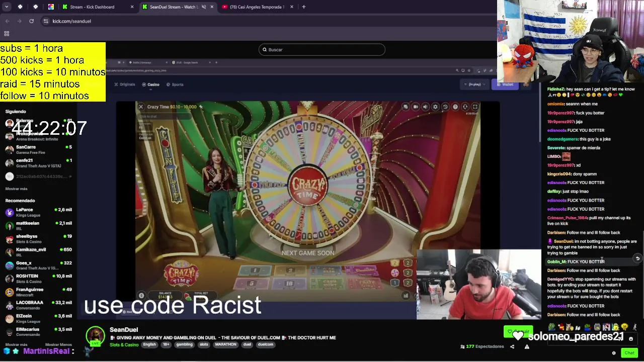Select the gambling tag
The image size is (644, 362).
click(x=184, y=345)
